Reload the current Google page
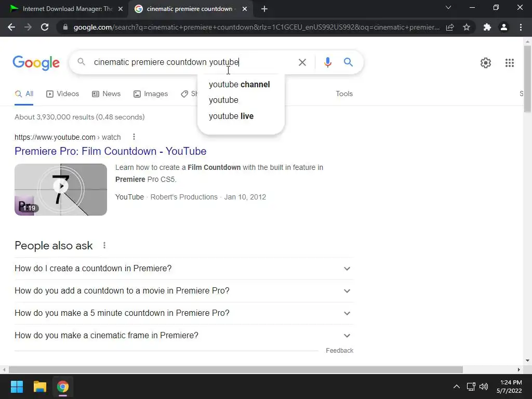 coord(45,27)
